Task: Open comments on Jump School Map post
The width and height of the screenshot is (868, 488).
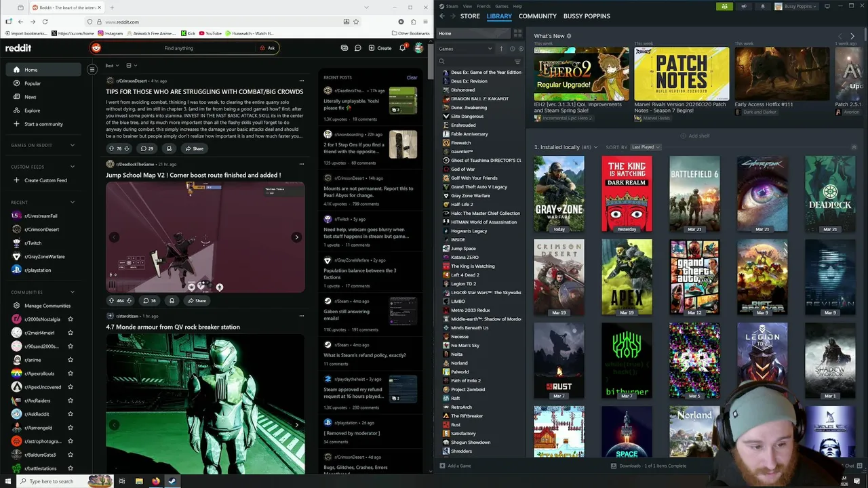Action: pos(149,300)
